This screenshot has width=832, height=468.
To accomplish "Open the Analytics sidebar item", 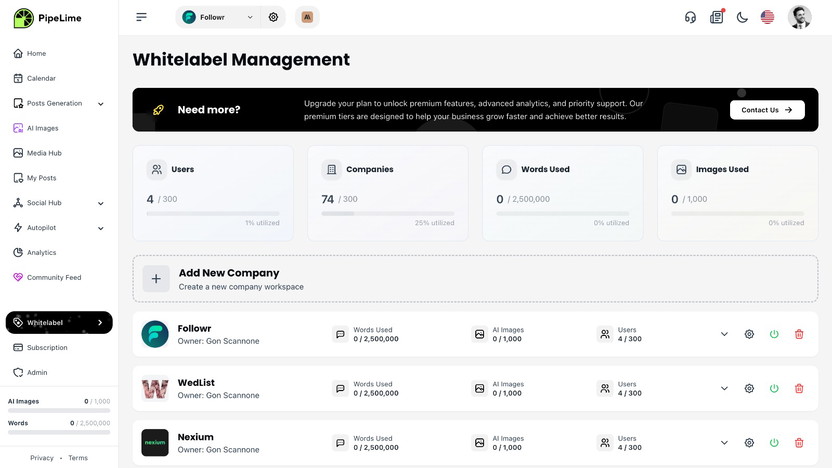I will coord(41,253).
